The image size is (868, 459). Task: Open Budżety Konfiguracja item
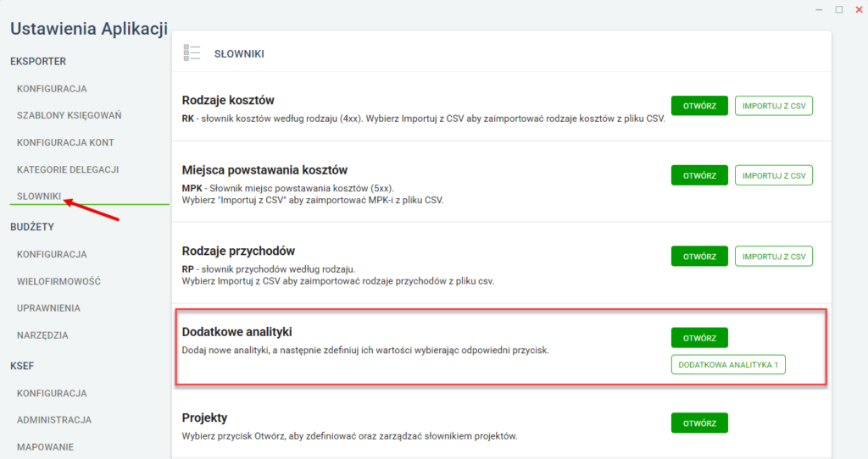(52, 254)
